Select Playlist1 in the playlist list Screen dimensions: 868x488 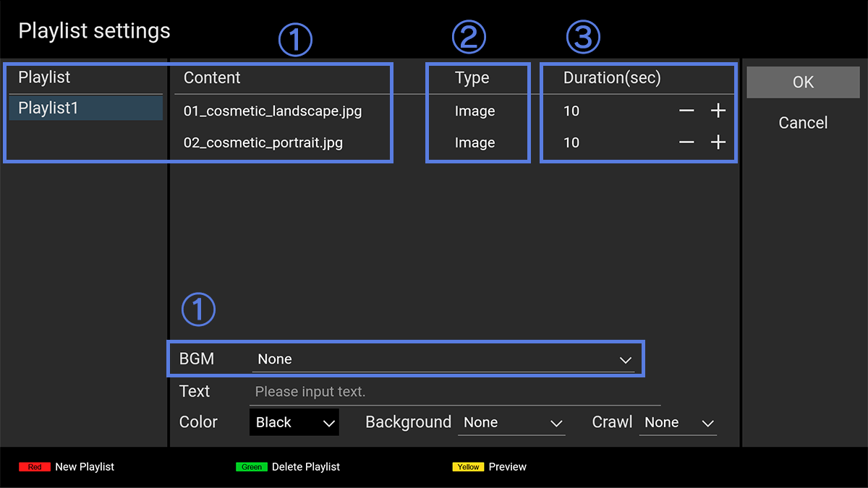(x=85, y=108)
